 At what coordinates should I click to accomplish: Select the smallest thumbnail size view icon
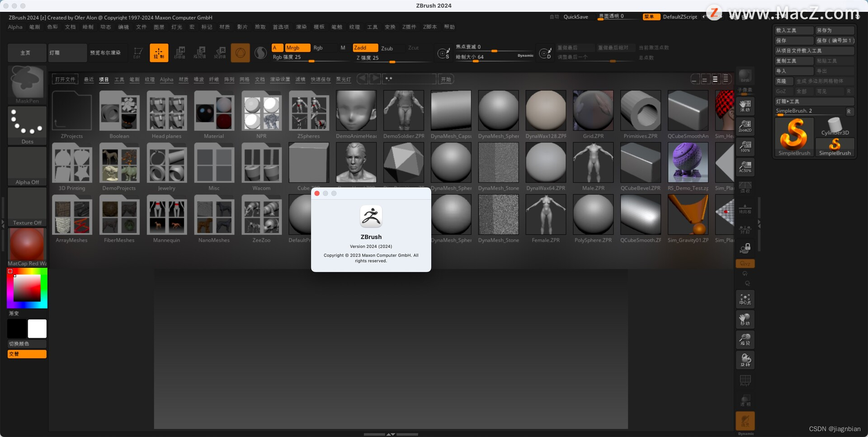[695, 79]
